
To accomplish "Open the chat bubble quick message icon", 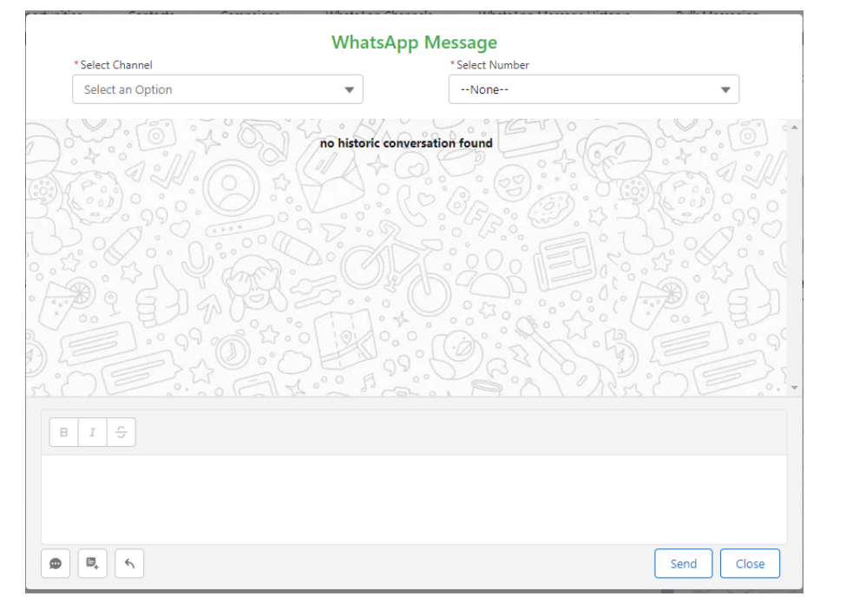I will pos(56,564).
